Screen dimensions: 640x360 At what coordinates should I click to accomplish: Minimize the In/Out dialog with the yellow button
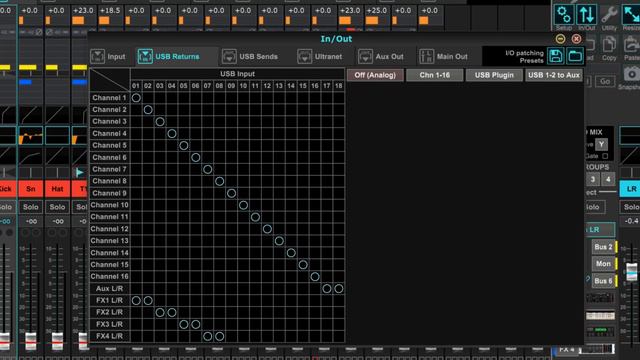pyautogui.click(x=560, y=39)
